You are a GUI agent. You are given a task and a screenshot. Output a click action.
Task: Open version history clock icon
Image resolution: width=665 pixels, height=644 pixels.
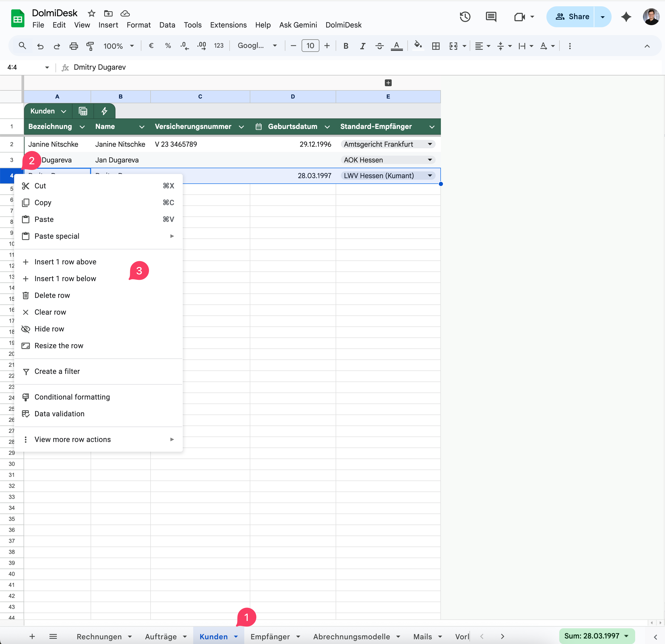[x=465, y=17]
